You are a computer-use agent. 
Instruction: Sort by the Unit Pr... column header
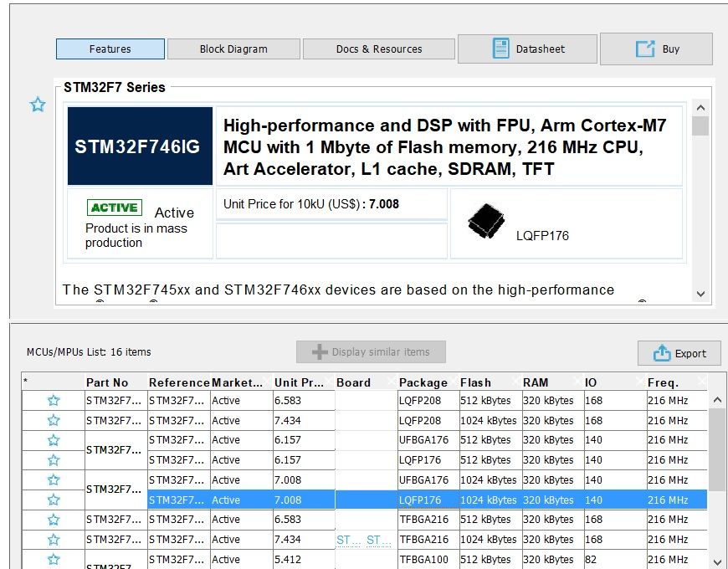coord(304,382)
